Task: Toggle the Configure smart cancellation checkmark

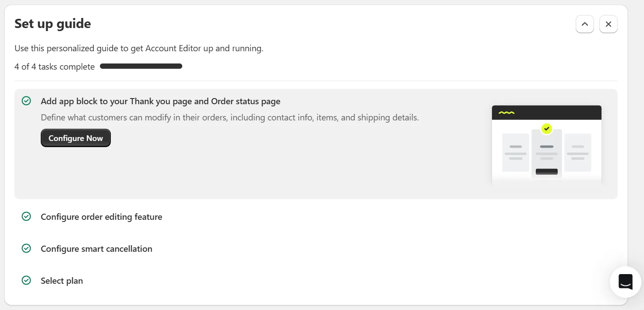Action: tap(26, 249)
